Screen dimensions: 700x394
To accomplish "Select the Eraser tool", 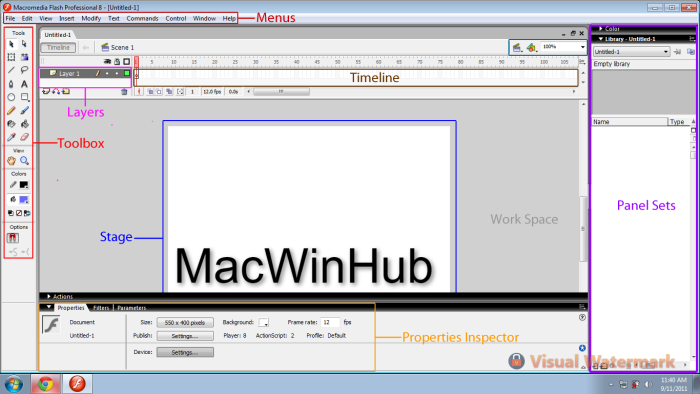I will 24,137.
